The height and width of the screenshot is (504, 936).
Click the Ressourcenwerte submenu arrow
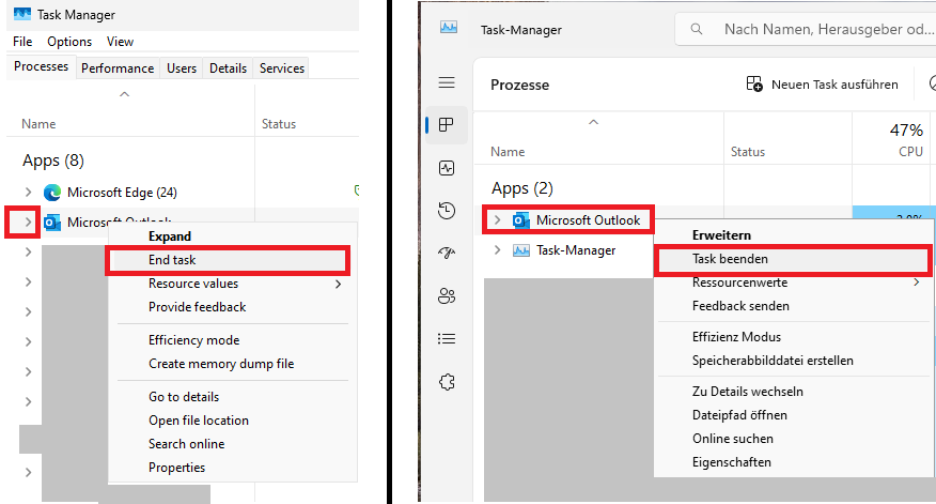pyautogui.click(x=916, y=282)
